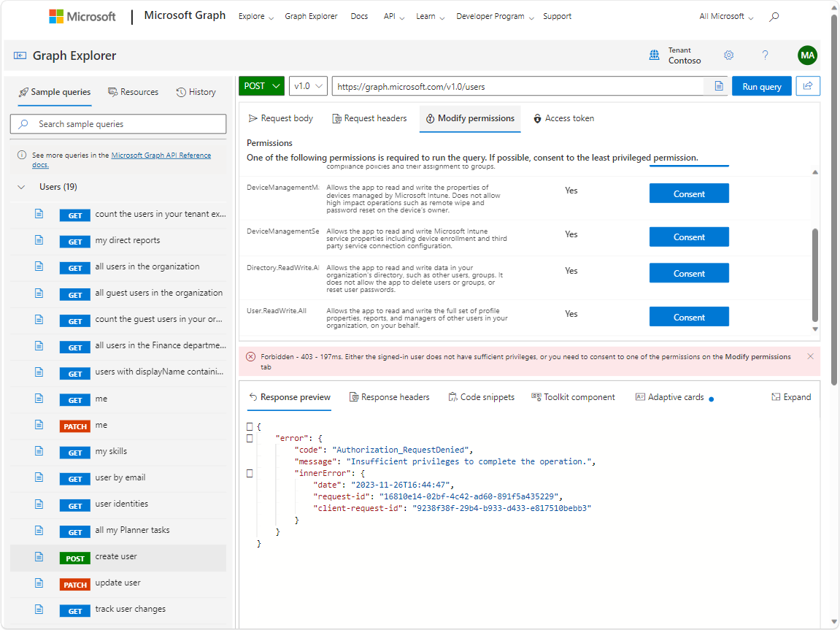Dismiss the Forbidden 403 error message
Image resolution: width=840 pixels, height=630 pixels.
point(811,356)
